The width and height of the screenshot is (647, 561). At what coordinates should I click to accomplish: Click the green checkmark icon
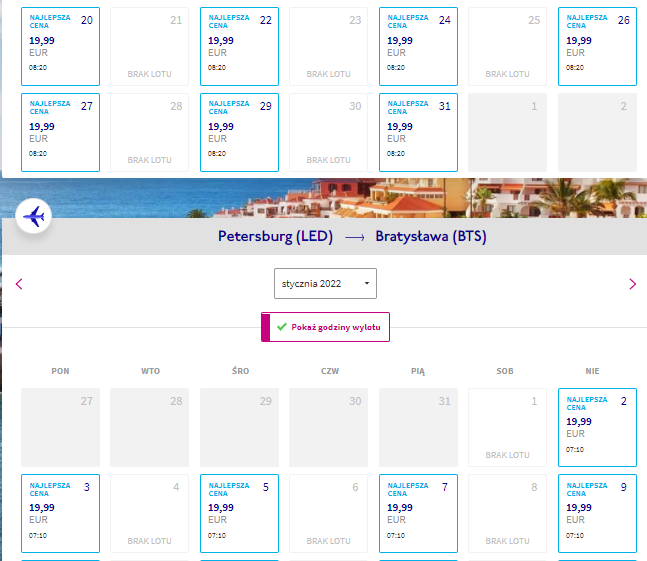click(282, 327)
